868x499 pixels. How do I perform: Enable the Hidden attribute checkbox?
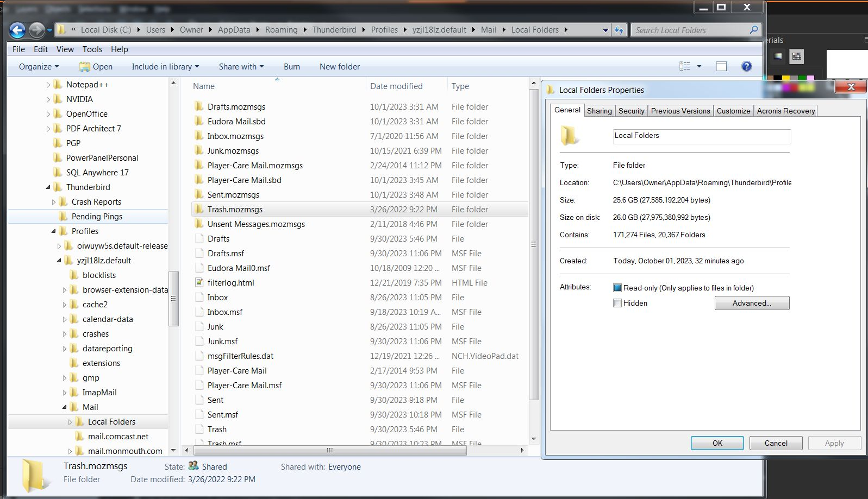tap(617, 304)
